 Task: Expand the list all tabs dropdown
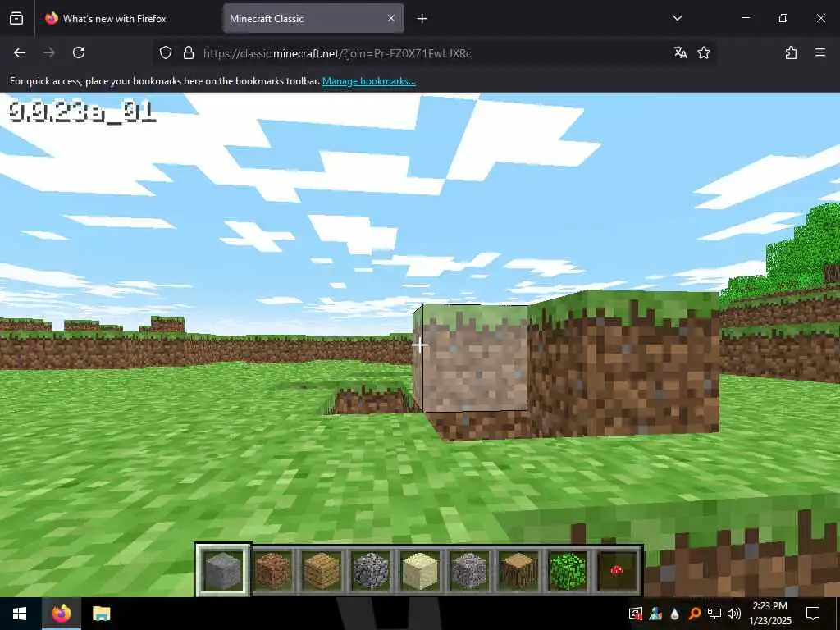coord(677,18)
